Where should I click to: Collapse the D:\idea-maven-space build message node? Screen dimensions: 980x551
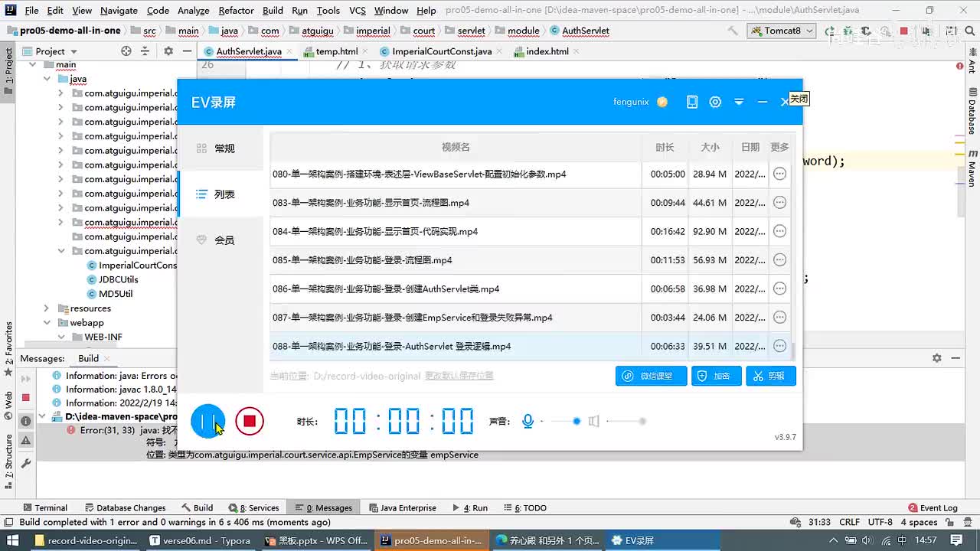42,417
